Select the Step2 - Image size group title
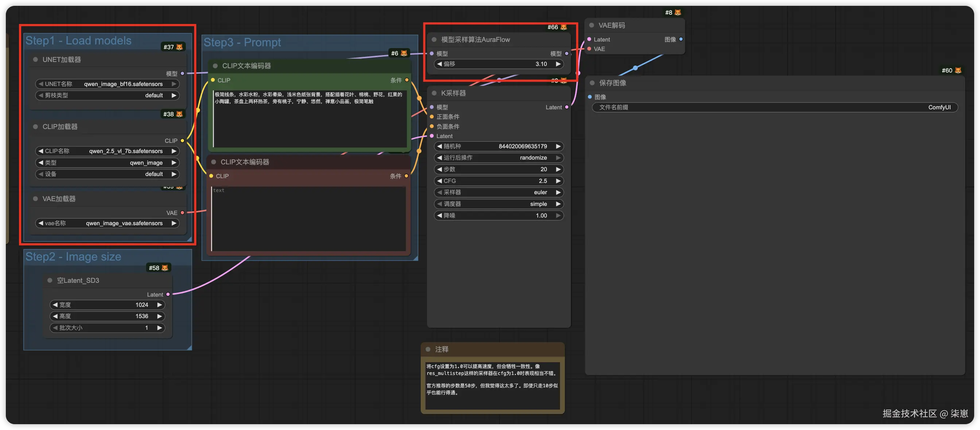The image size is (980, 430). (x=73, y=257)
